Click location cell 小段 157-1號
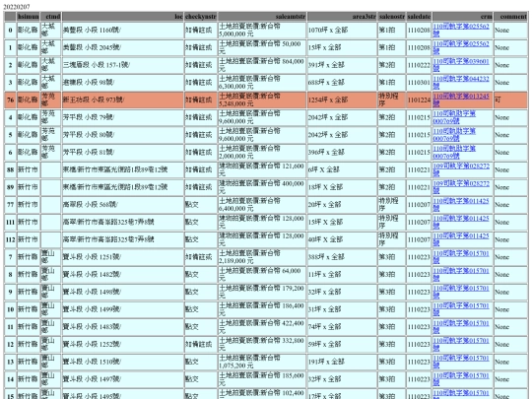Viewport: 532px width, 399px height. click(122, 65)
